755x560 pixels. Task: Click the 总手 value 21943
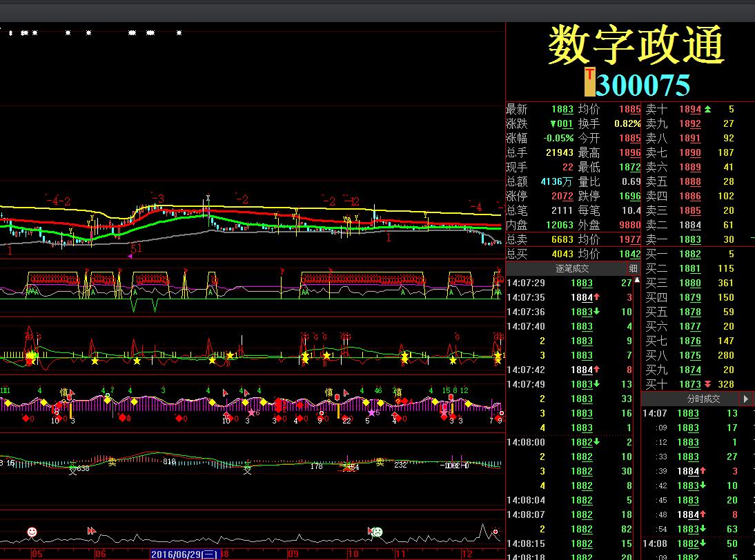[x=560, y=152]
